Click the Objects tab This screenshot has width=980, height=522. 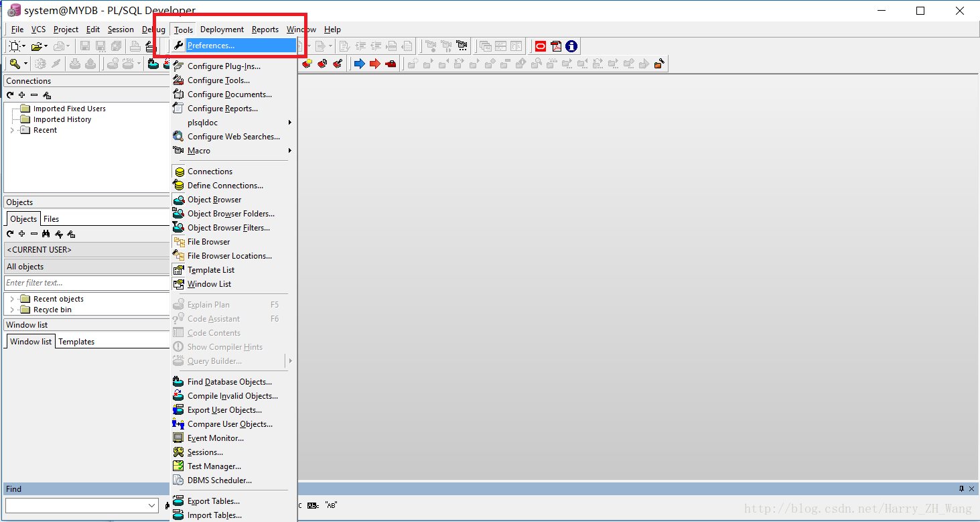23,219
